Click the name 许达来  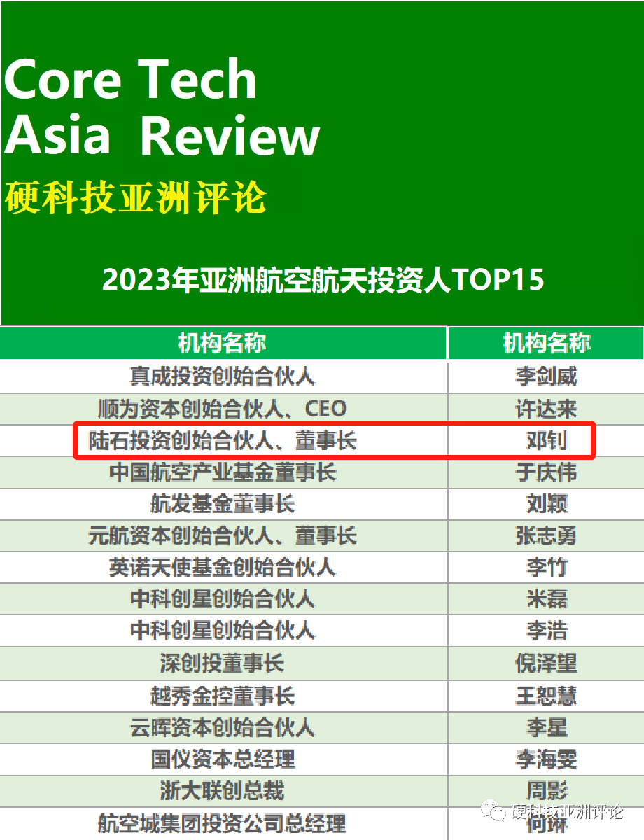(x=547, y=408)
